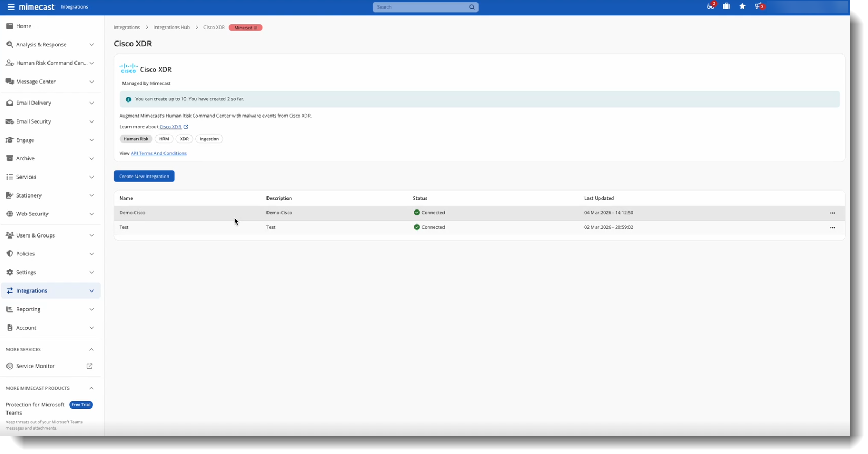Open the clipboard icon in header
Viewport: 868px width, 454px height.
[727, 6]
